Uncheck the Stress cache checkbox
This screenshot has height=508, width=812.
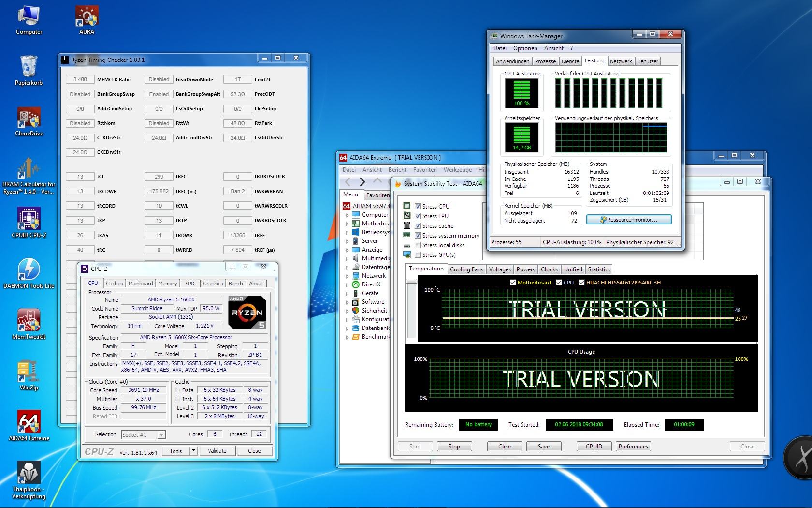pos(418,225)
